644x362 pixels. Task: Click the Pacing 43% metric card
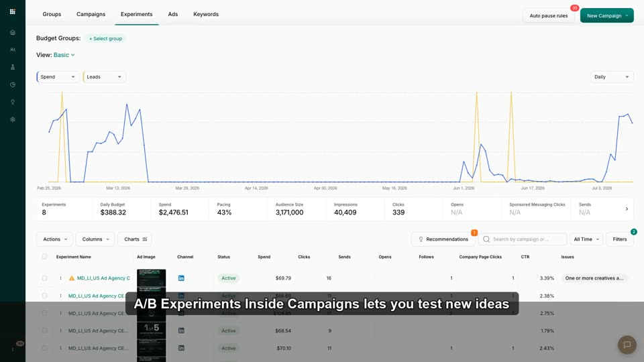[x=238, y=209]
